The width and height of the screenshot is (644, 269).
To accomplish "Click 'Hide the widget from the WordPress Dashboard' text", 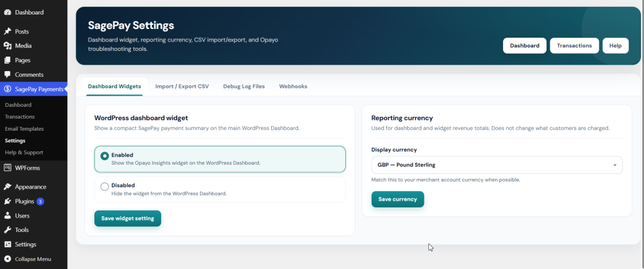I will click(169, 193).
